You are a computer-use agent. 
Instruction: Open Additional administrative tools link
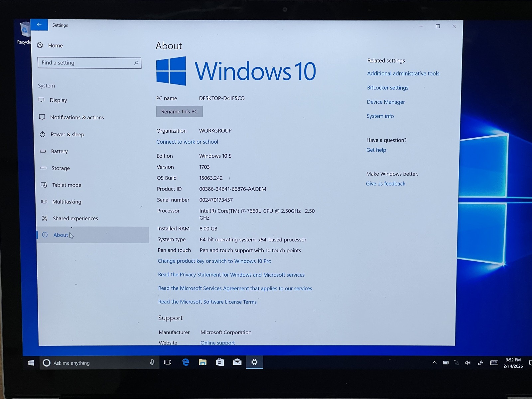click(x=403, y=73)
